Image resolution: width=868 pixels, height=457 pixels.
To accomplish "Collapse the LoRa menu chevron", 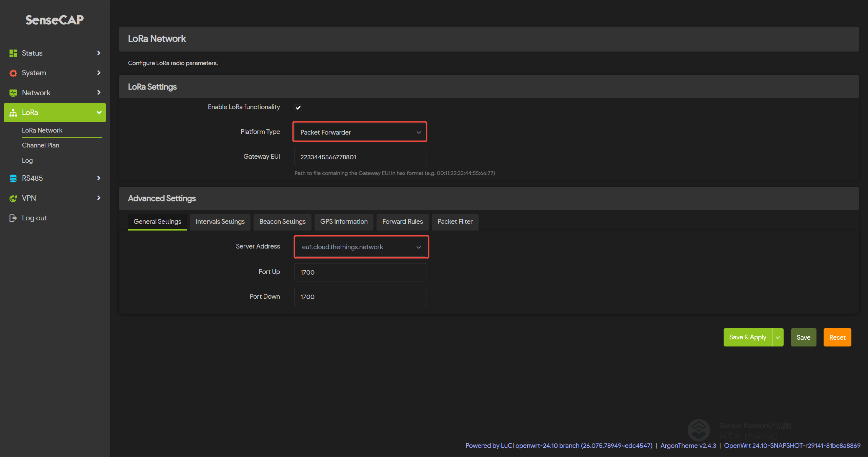I will click(x=99, y=113).
